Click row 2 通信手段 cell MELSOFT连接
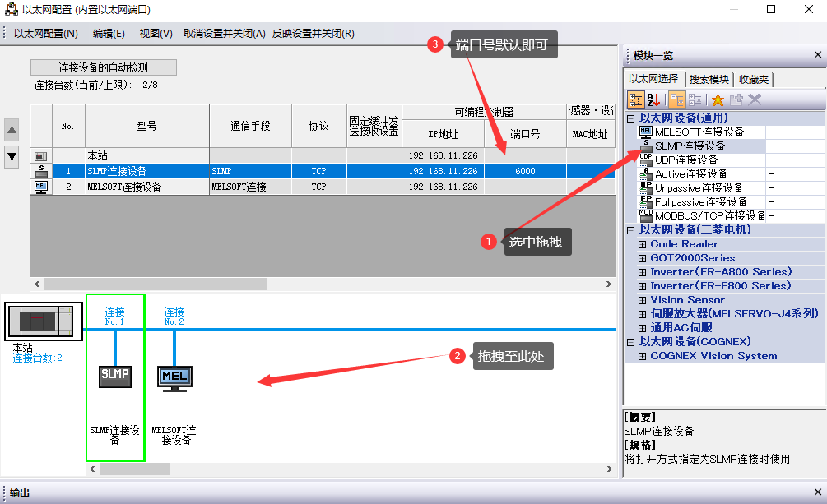Screen dimensions: 827x504 pyautogui.click(x=250, y=187)
